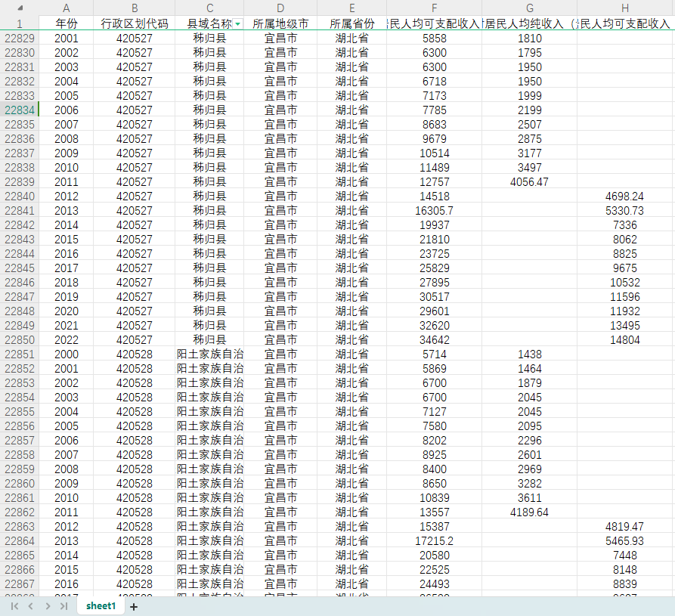Screen dimensions: 675x616
Task: Select column F header
Action: pos(434,8)
